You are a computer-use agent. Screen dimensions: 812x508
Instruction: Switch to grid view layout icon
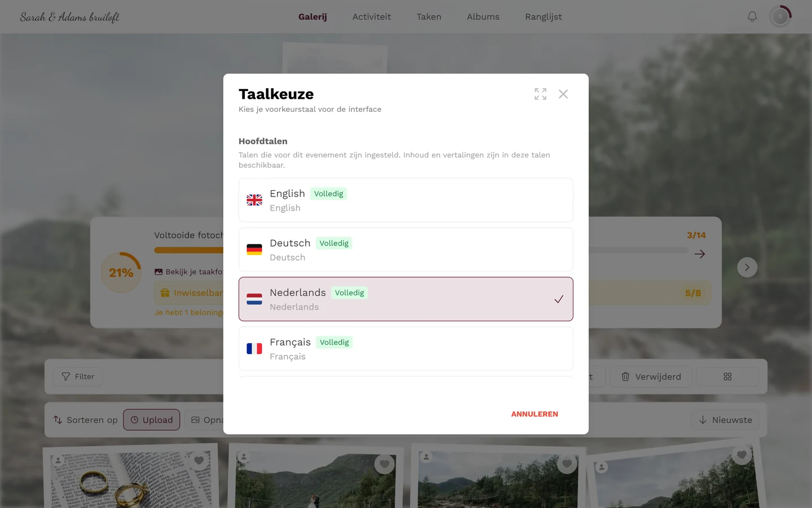pos(727,376)
